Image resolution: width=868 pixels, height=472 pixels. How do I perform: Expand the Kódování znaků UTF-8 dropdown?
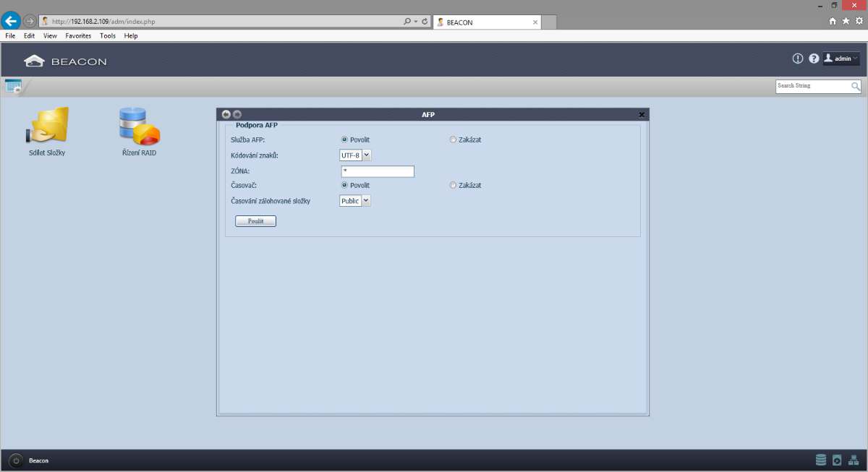pyautogui.click(x=355, y=155)
